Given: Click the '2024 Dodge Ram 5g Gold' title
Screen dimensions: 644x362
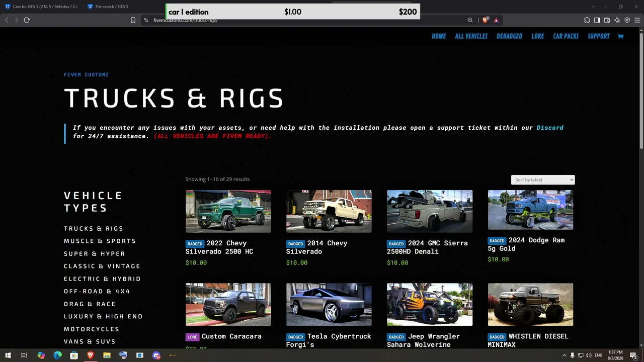Looking at the screenshot, I should (526, 244).
